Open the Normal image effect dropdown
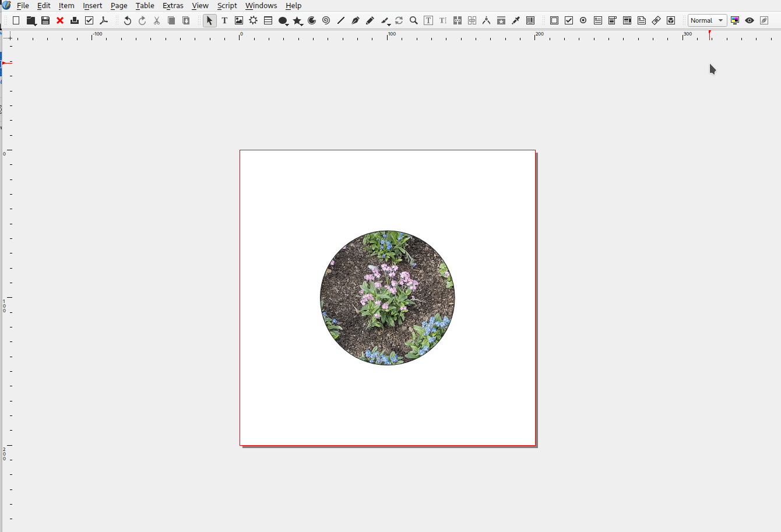This screenshot has width=781, height=532. (x=707, y=20)
